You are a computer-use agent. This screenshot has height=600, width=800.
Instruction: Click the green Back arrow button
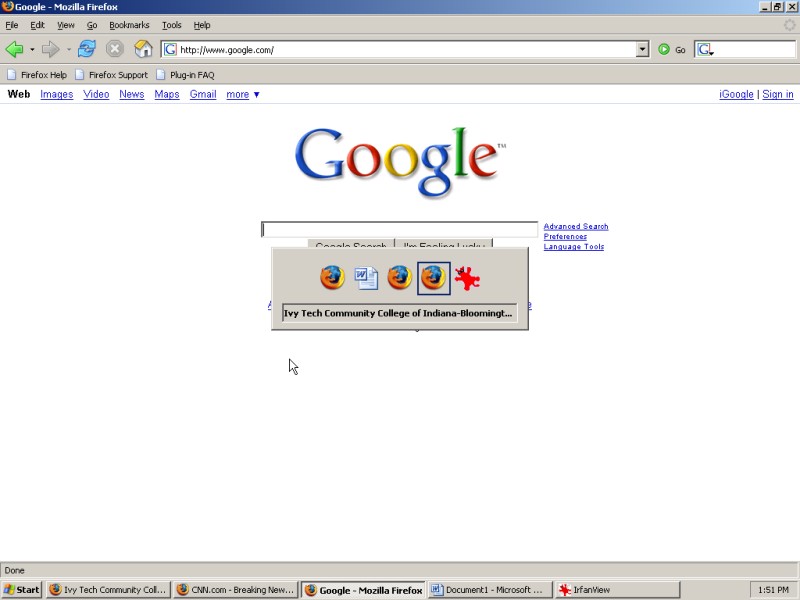tap(14, 49)
